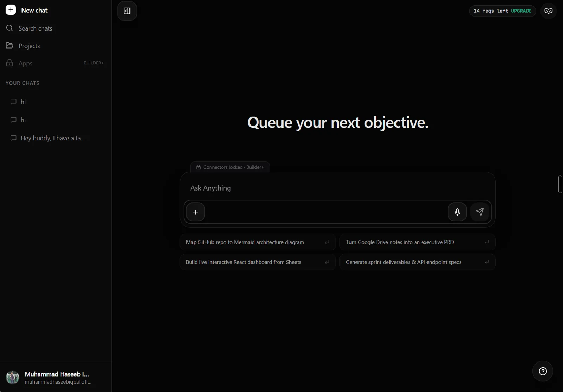Open the help question mark button
Image resolution: width=563 pixels, height=392 pixels.
pos(543,371)
